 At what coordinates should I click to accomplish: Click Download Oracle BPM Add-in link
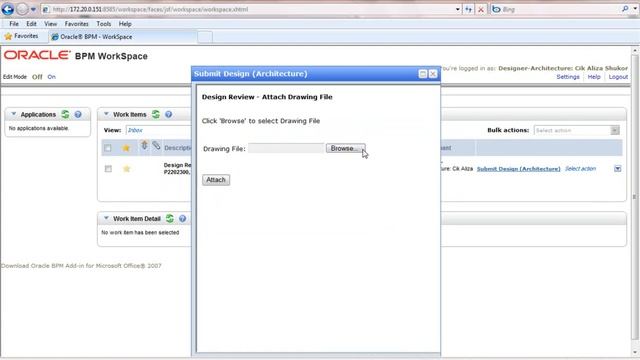pyautogui.click(x=81, y=266)
